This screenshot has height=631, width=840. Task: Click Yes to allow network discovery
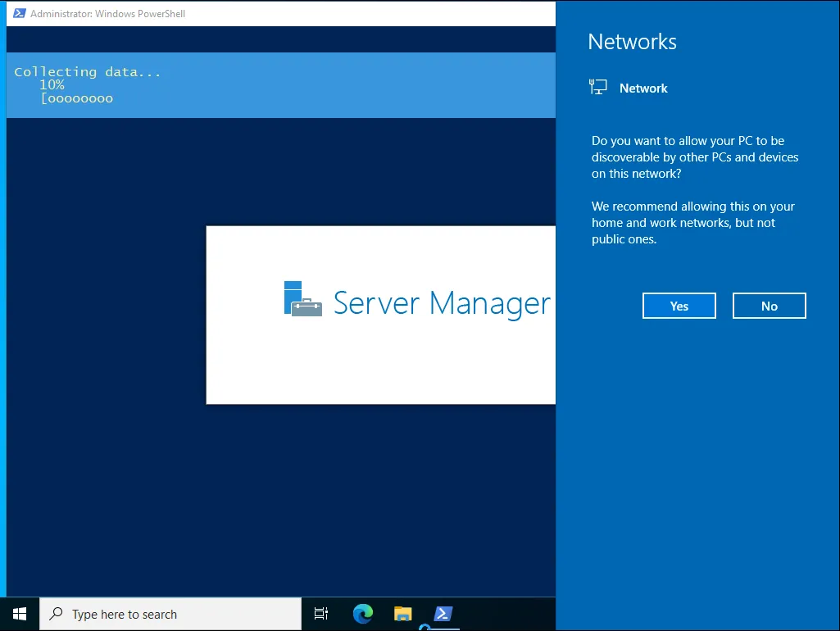[x=679, y=306]
